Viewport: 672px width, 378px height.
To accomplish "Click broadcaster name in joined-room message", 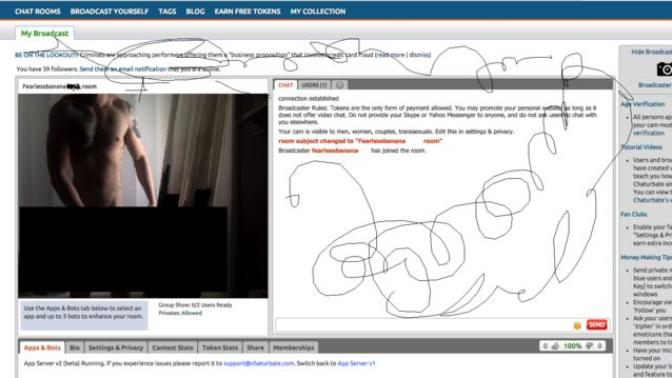I will point(334,151).
